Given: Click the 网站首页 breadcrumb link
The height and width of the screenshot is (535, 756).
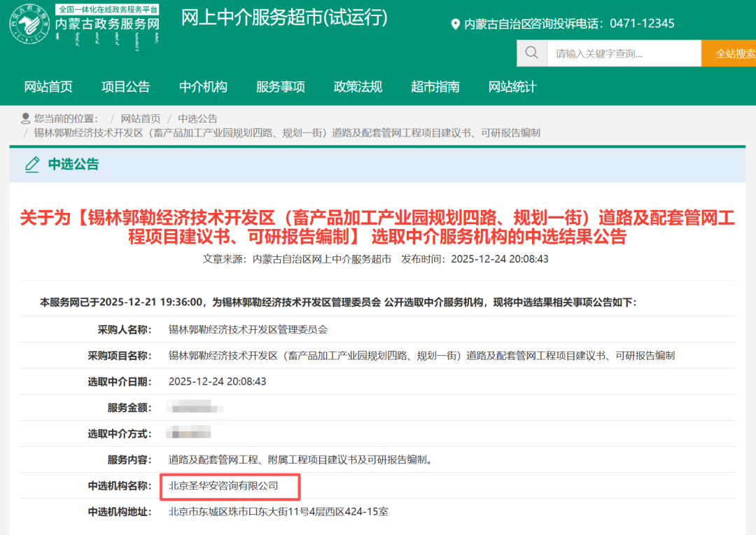Looking at the screenshot, I should point(141,118).
